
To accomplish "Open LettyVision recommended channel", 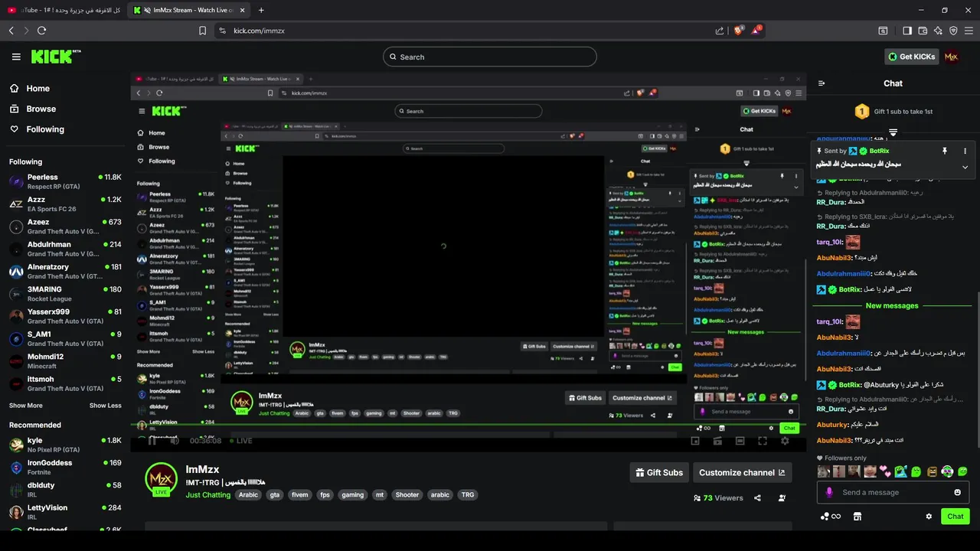I will click(65, 512).
